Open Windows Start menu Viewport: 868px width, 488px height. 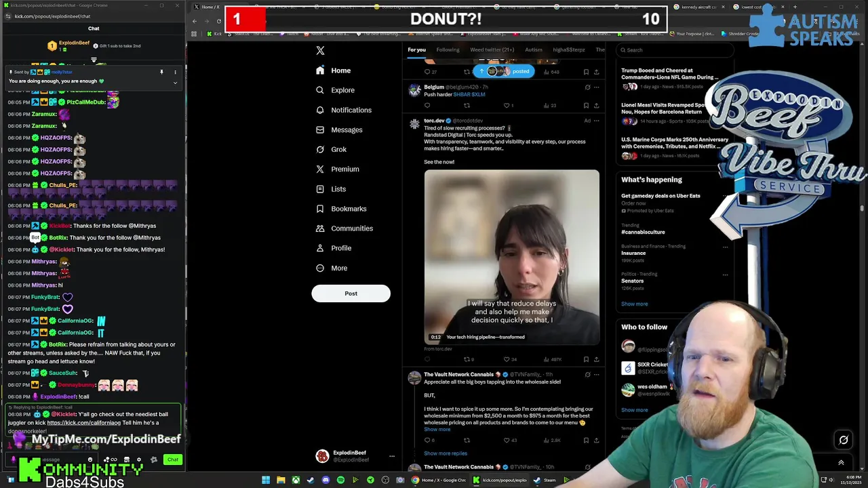click(266, 481)
